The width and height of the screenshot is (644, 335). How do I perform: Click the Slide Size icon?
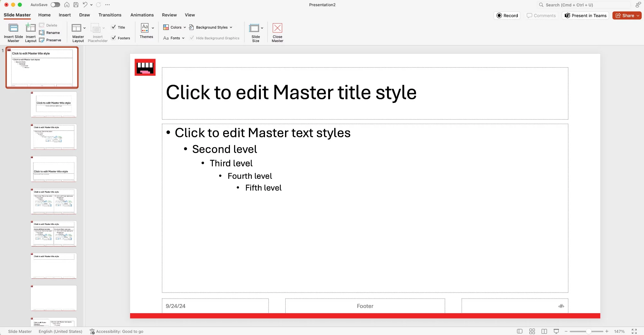pos(254,28)
